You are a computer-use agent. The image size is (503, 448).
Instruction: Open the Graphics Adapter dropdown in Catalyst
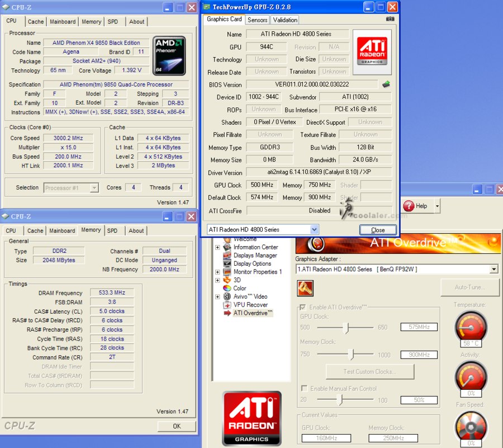(x=494, y=269)
